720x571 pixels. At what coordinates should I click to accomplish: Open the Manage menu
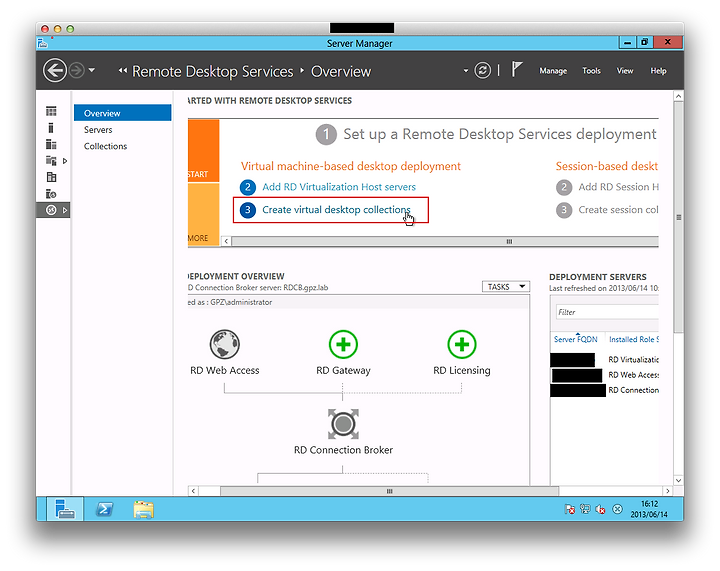[x=553, y=71]
